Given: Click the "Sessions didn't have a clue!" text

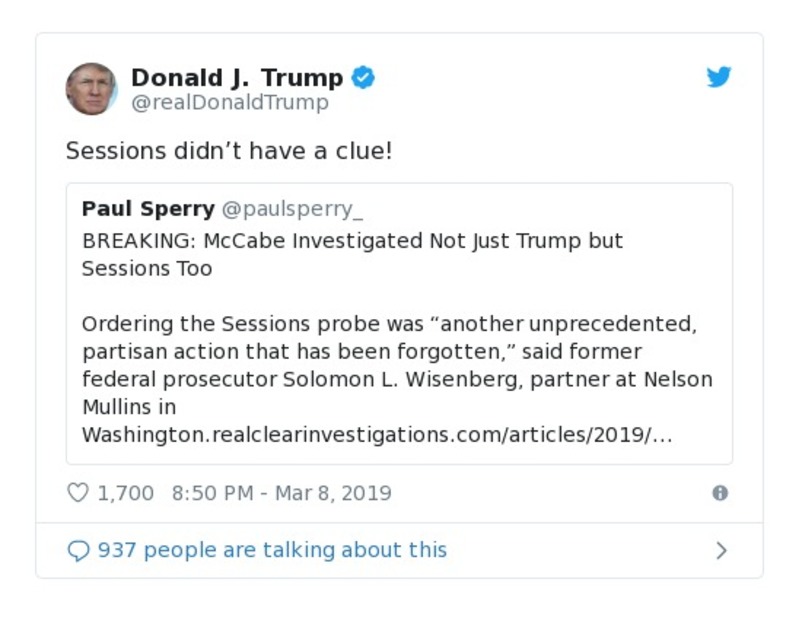Looking at the screenshot, I should click(229, 151).
